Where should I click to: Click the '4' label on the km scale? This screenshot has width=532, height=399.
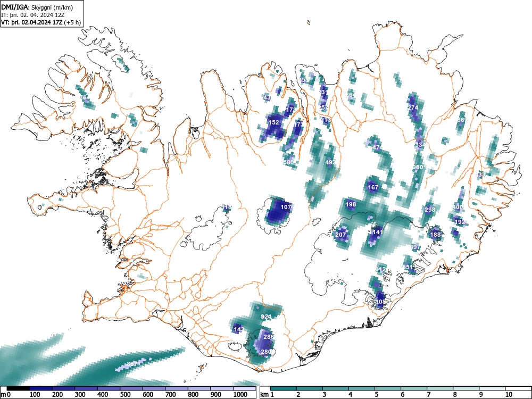click(x=350, y=395)
